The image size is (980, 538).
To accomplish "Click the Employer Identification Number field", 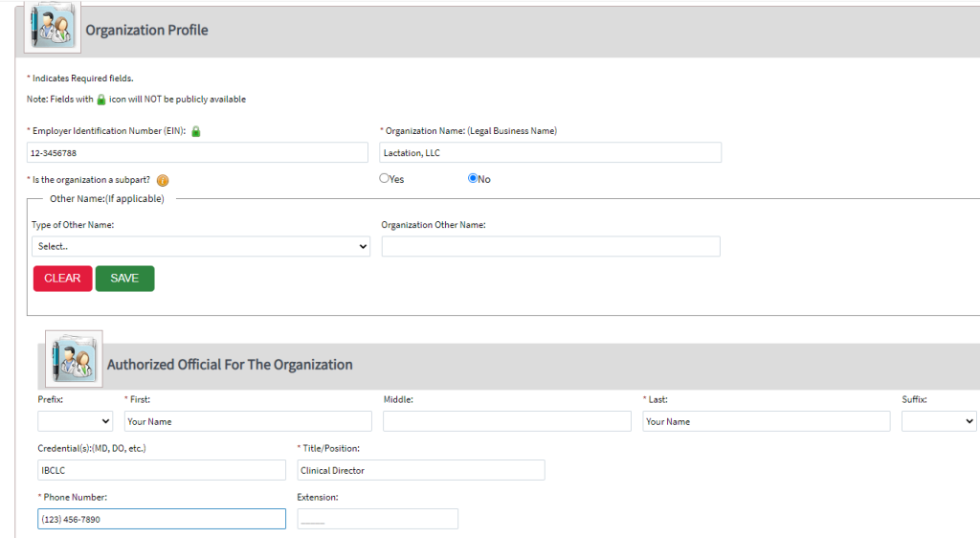I will (x=197, y=153).
